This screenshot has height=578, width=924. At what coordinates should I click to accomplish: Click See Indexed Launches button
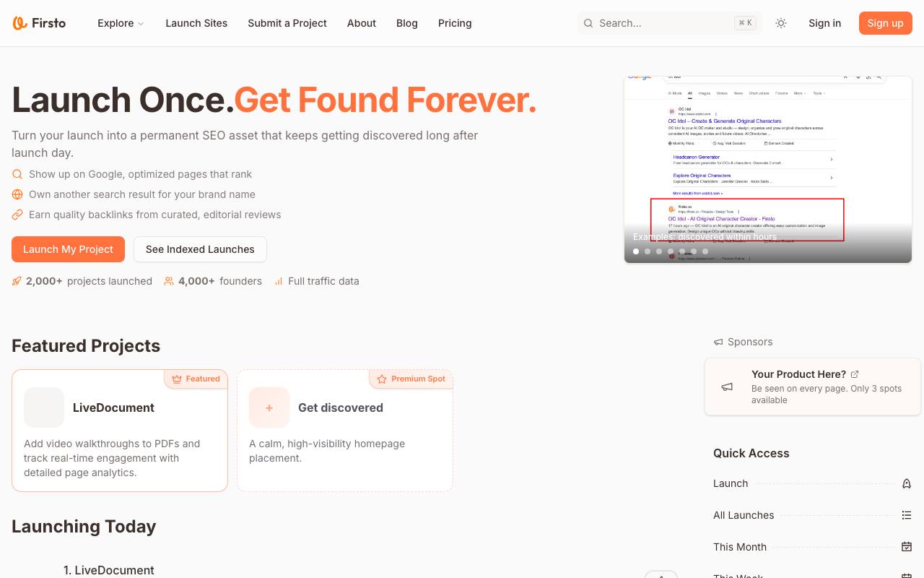(x=200, y=249)
